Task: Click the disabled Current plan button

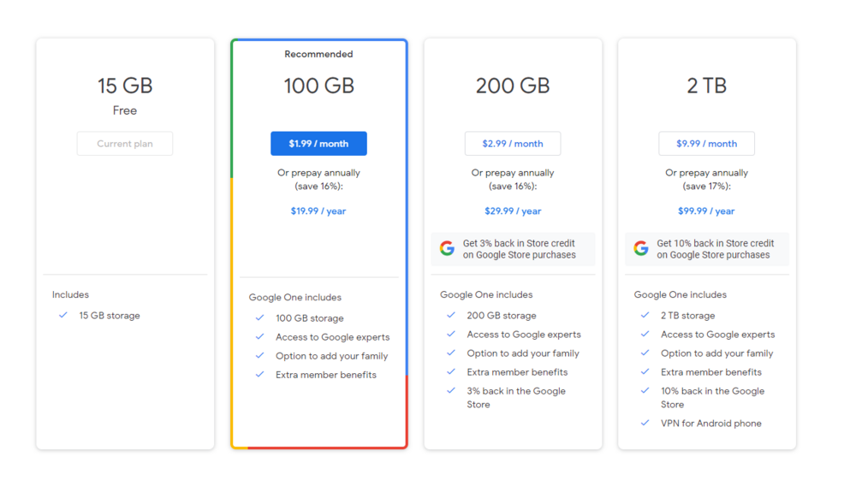Action: 125,144
